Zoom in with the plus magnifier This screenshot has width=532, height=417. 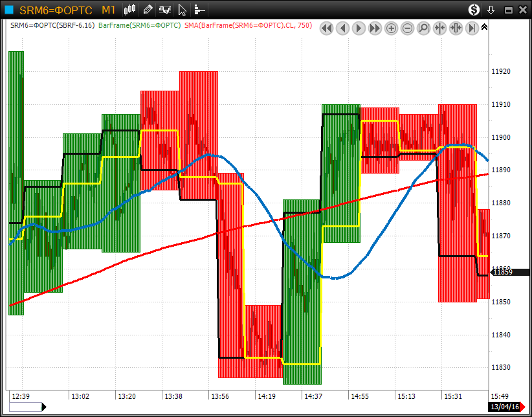click(x=391, y=28)
